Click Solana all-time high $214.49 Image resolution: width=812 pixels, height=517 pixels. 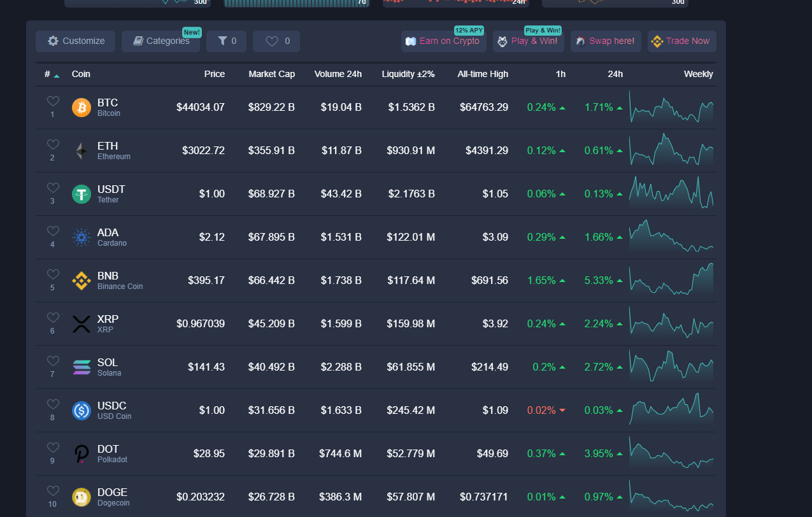pos(490,367)
